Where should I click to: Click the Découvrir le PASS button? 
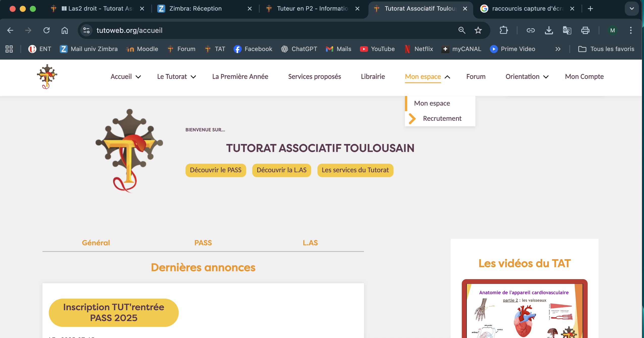tap(216, 170)
